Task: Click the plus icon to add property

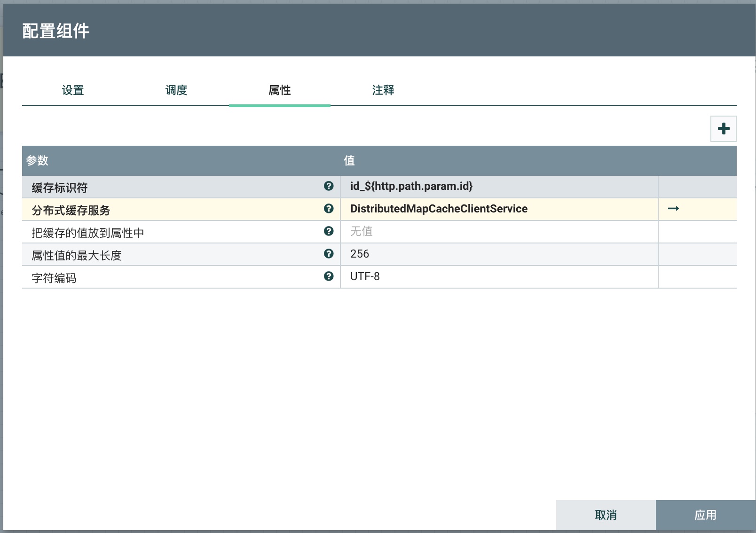Action: pos(723,129)
